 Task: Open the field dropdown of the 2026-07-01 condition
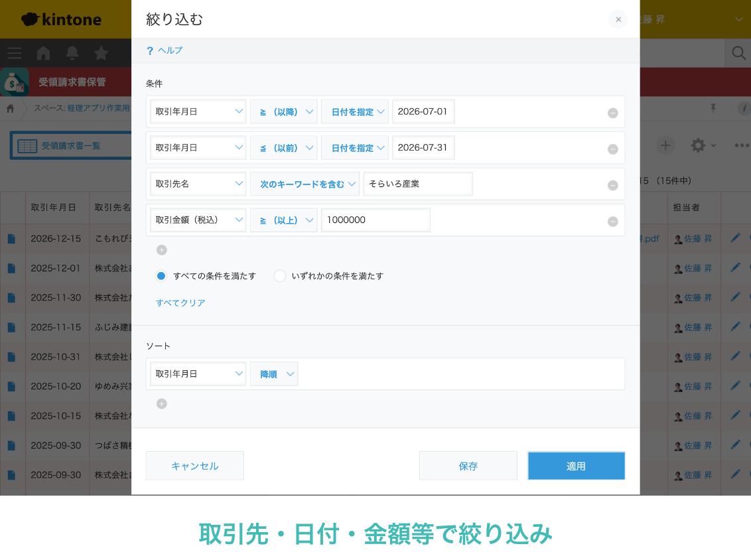click(198, 111)
